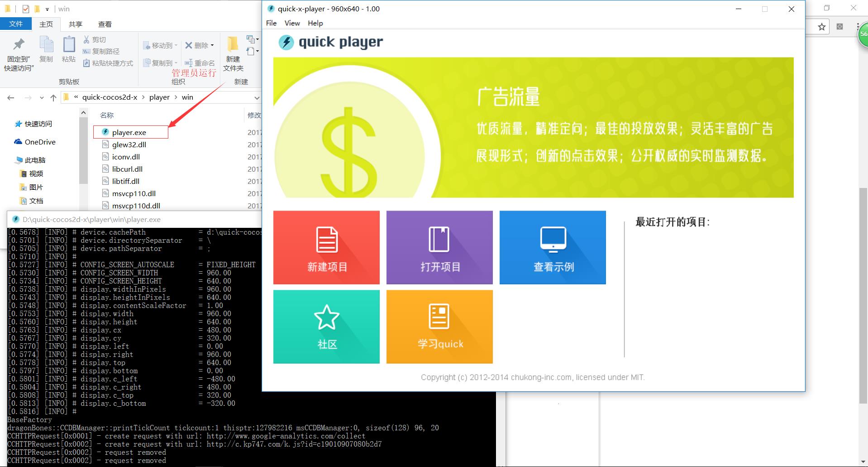Select libcurl.dll in the file list
Screen dimensions: 868x467
click(127, 169)
